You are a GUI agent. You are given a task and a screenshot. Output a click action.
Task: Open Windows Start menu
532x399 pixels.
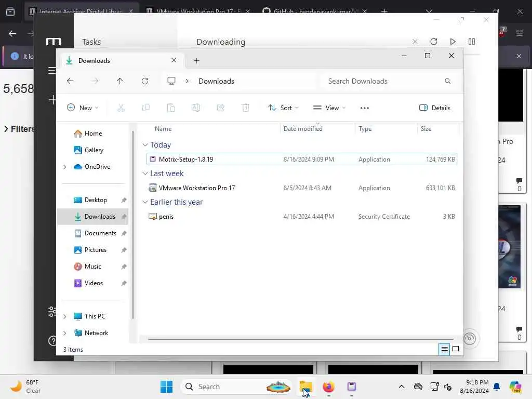click(x=166, y=387)
